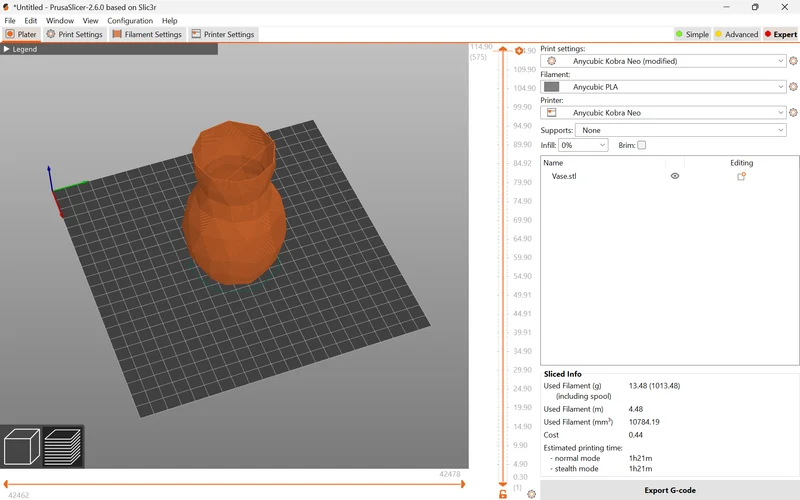Click the orange vase model

pyautogui.click(x=234, y=204)
